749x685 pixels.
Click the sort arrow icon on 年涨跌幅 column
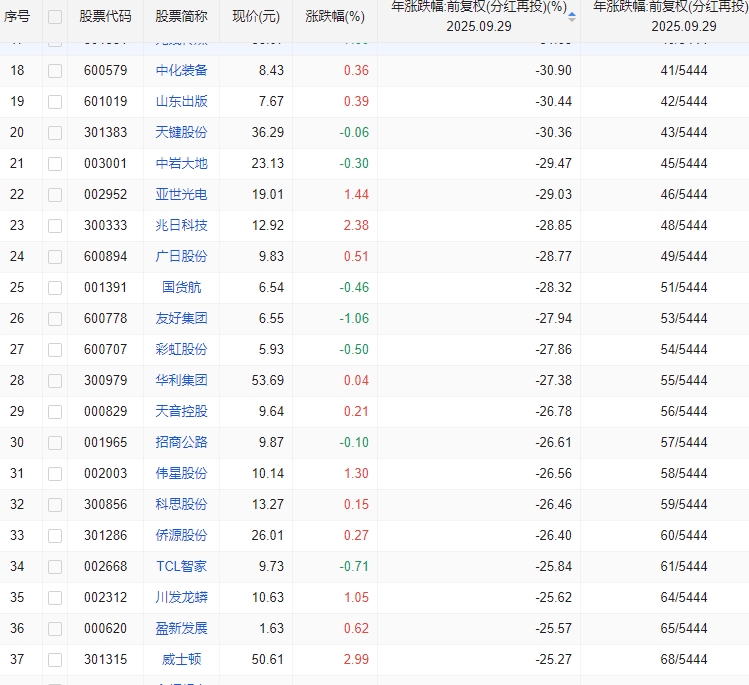point(572,17)
